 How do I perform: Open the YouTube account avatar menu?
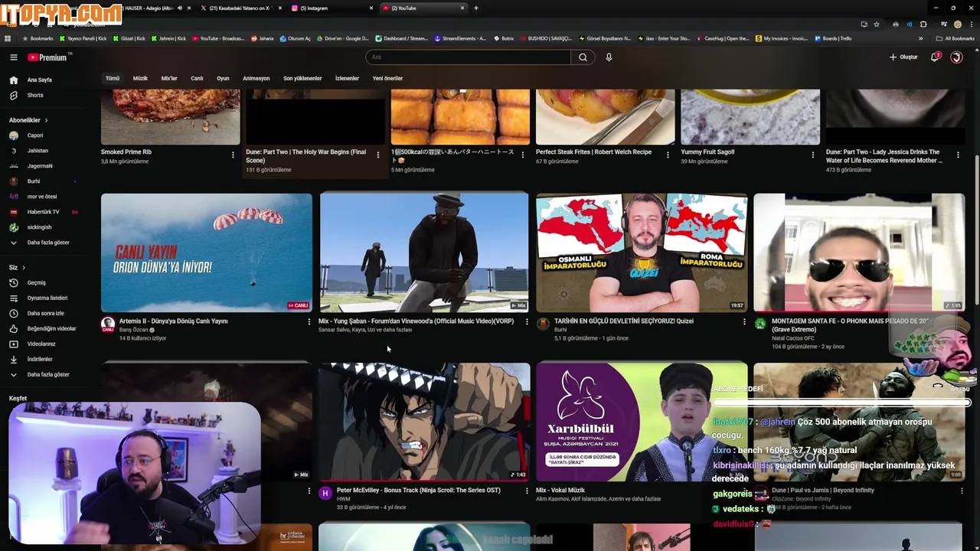coord(956,57)
